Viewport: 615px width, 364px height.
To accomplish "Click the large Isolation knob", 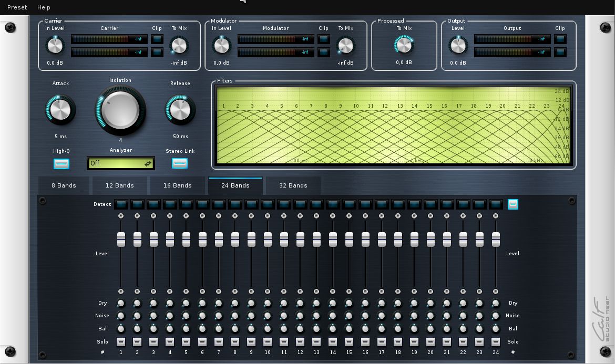I will [120, 109].
